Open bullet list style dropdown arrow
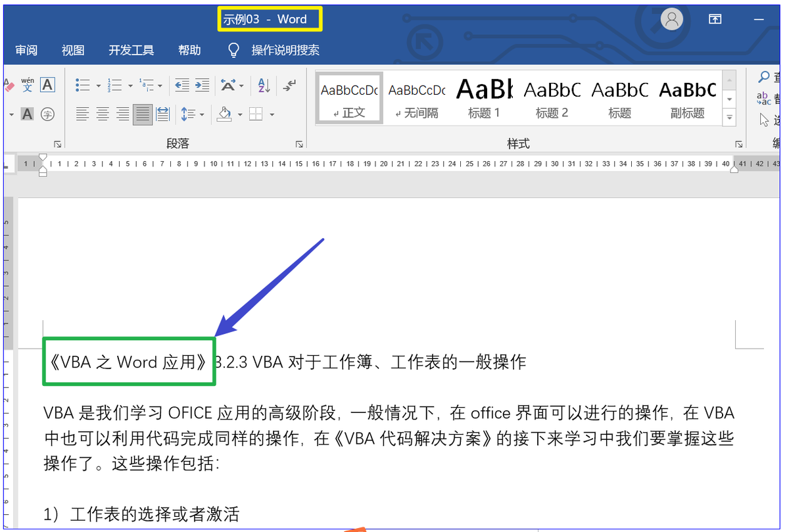 pyautogui.click(x=99, y=85)
